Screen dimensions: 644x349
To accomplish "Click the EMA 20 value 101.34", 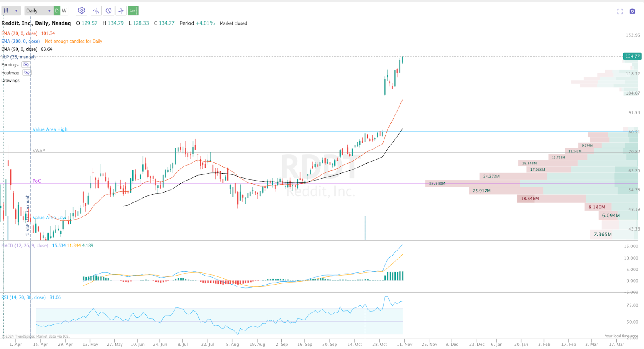I will [x=48, y=33].
